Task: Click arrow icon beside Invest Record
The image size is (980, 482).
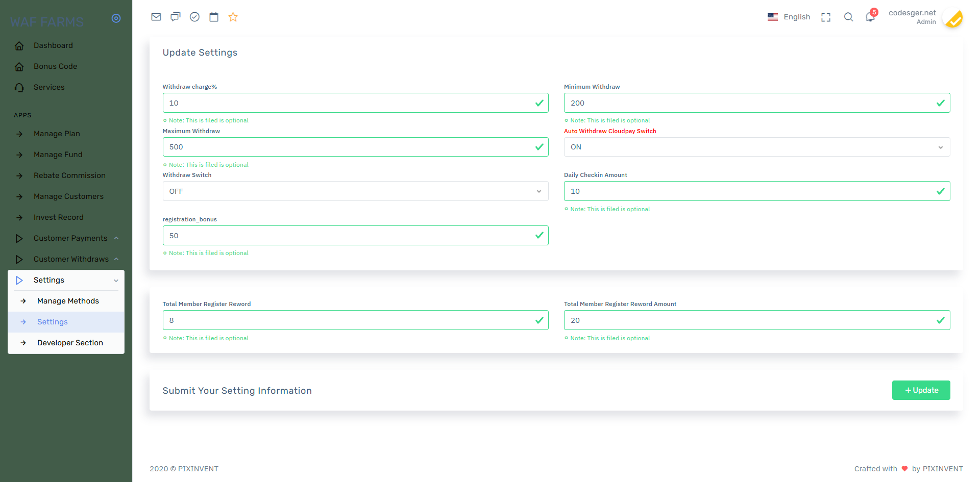Action: coord(19,218)
